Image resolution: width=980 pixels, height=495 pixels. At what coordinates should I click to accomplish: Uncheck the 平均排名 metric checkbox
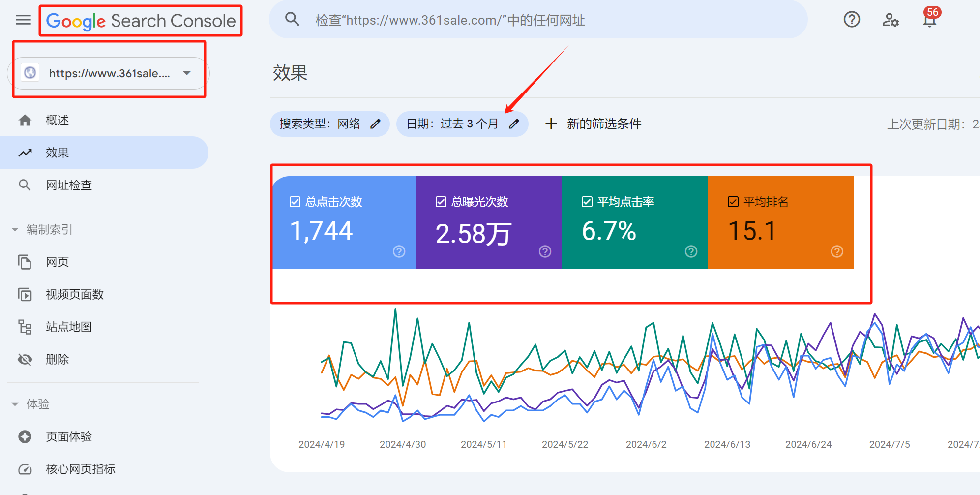click(733, 201)
